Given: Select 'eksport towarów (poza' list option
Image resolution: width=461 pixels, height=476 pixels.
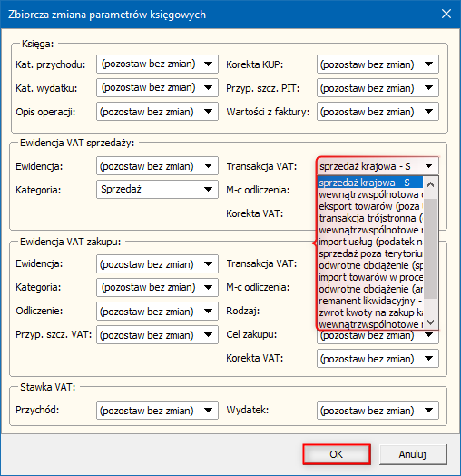Looking at the screenshot, I should tap(370, 206).
